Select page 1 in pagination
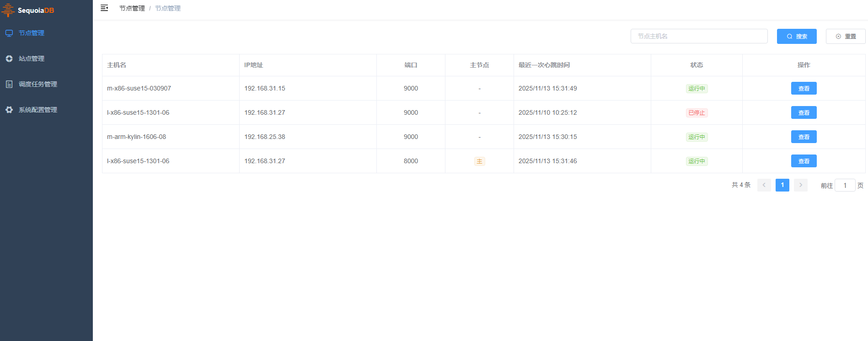868x341 pixels. [782, 185]
